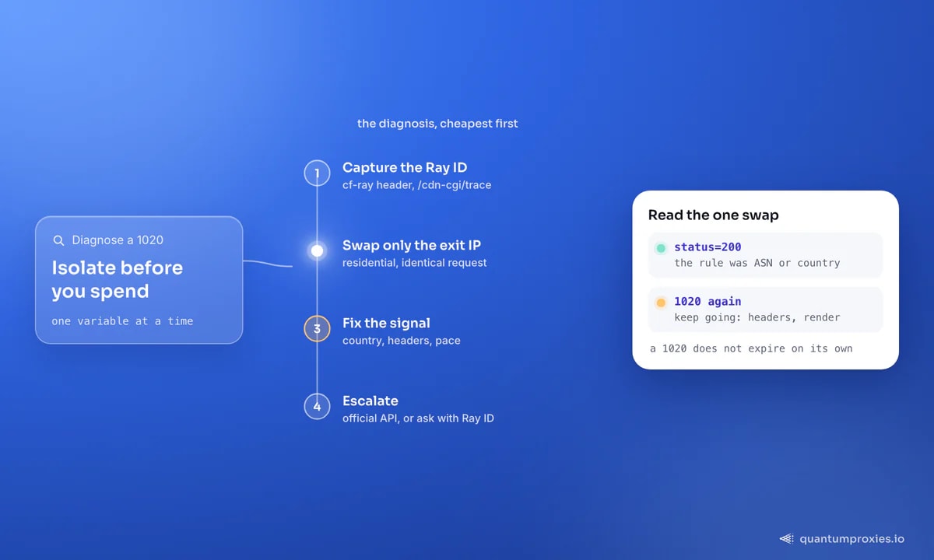
Task: Click official API, or ask with Ray ID
Action: click(418, 418)
